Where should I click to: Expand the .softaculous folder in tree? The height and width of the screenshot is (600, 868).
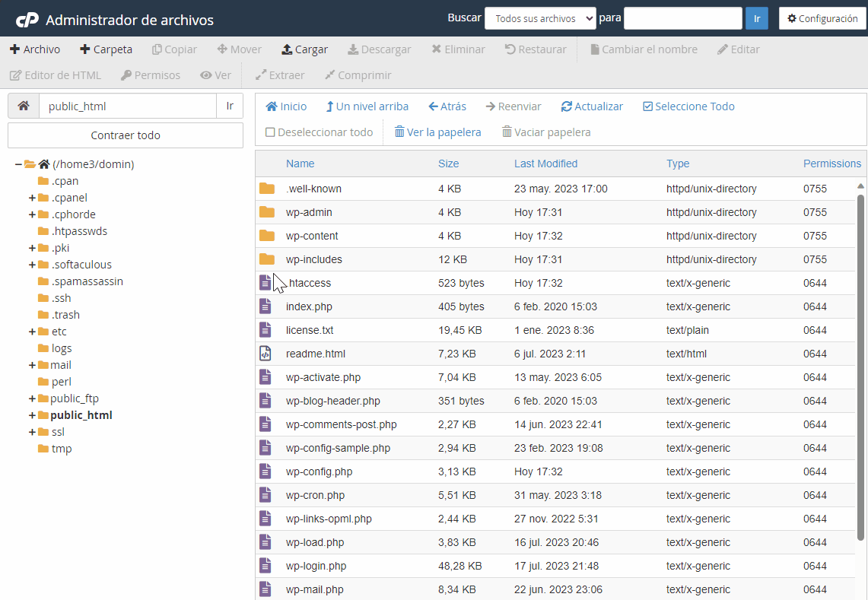point(32,265)
